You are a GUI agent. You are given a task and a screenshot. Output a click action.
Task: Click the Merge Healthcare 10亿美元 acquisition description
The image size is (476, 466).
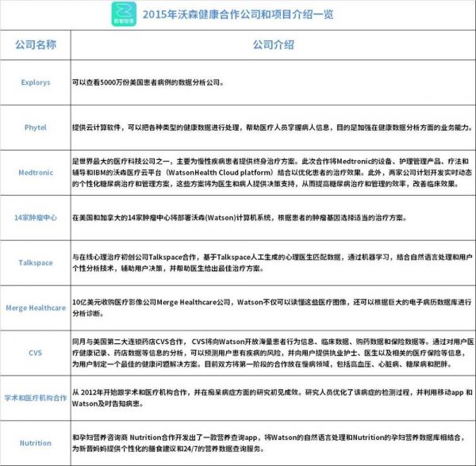[271, 307]
